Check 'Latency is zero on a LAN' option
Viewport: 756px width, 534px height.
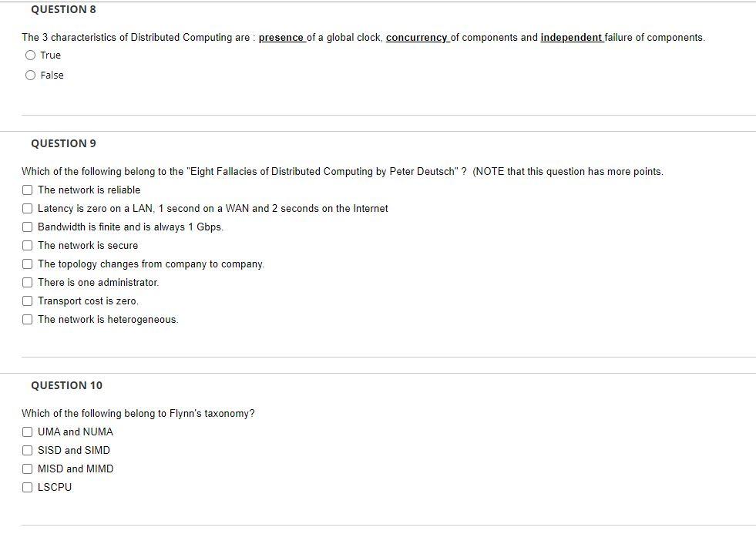pyautogui.click(x=26, y=208)
